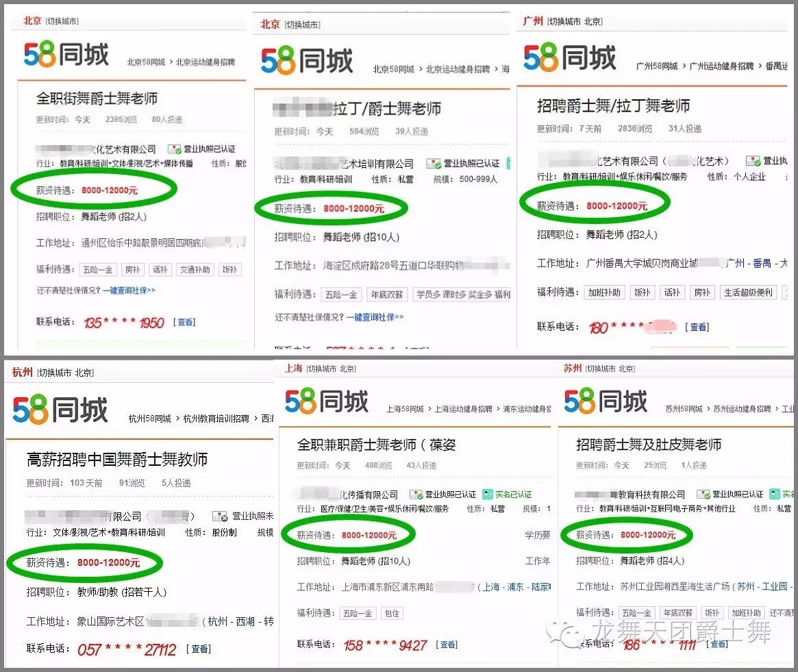Click the 营业执照已认证 badge icon in the Shanghai listing

(x=416, y=495)
